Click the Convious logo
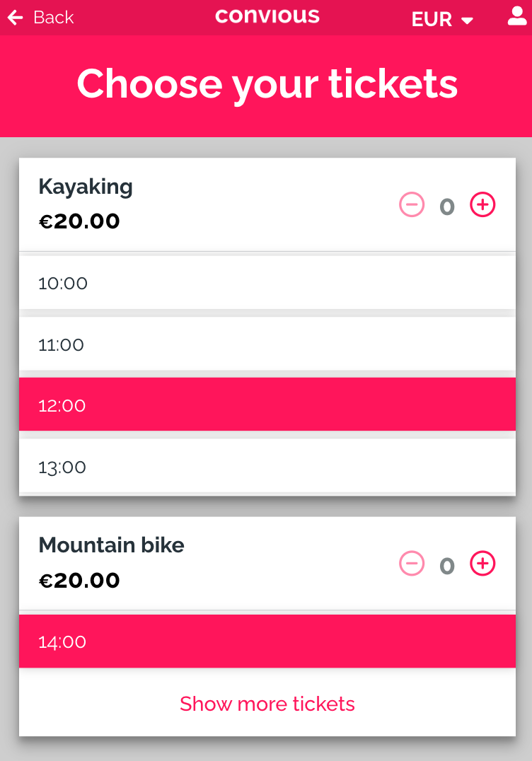 (x=267, y=16)
